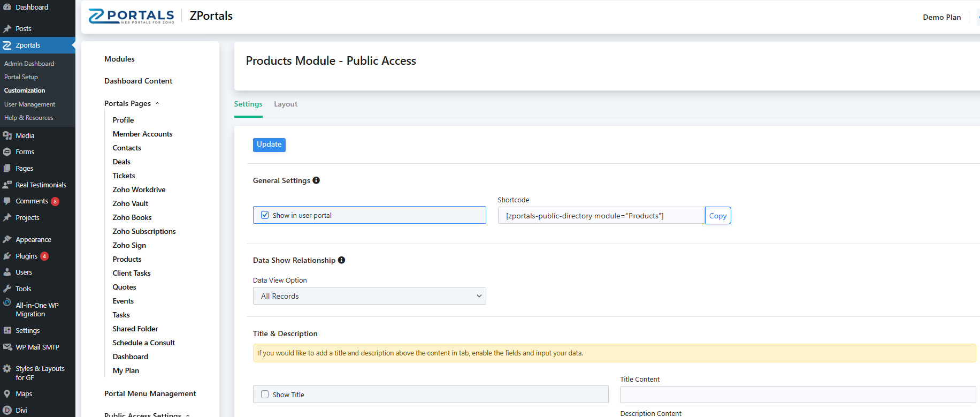This screenshot has width=980, height=417.
Task: Open Comments in the admin sidebar
Action: [32, 201]
